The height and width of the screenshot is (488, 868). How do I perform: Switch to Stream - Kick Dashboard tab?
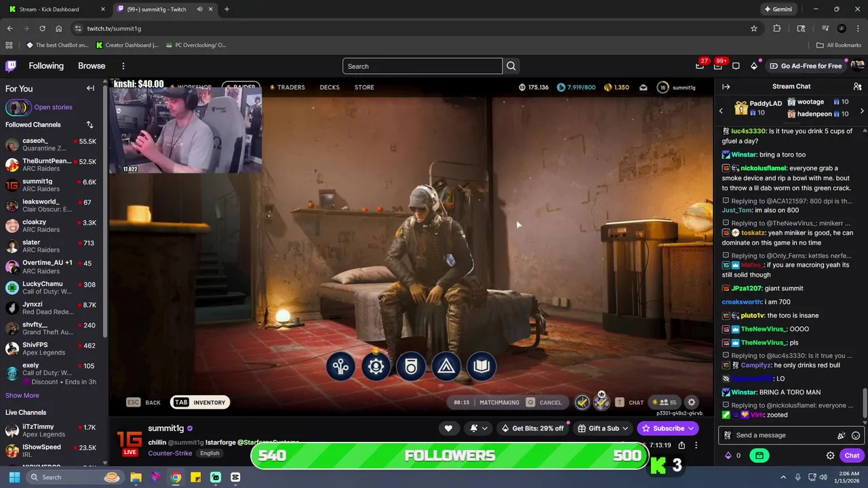click(57, 9)
